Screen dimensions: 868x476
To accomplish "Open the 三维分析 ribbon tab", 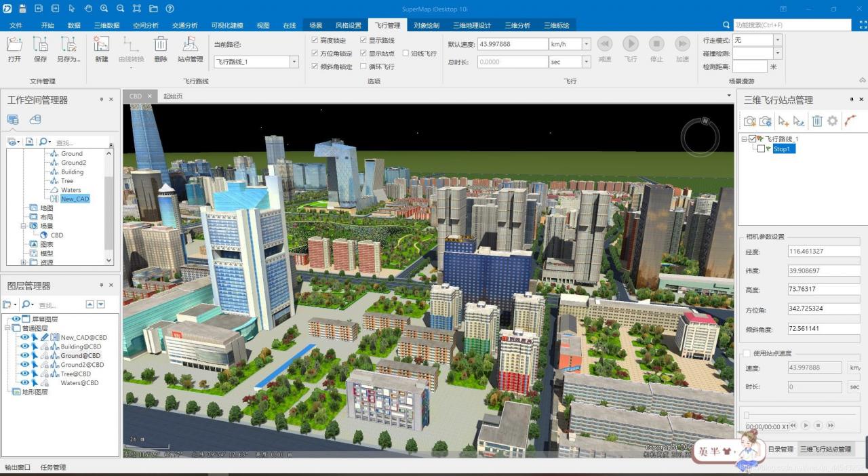I will point(517,25).
